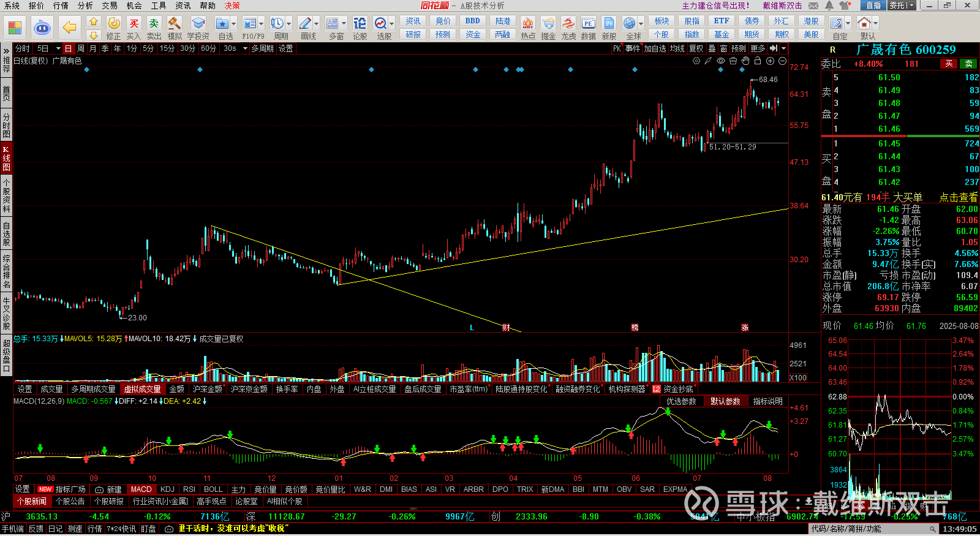
Task: Expand the 全球 dropdown arrow
Action: tap(640, 24)
